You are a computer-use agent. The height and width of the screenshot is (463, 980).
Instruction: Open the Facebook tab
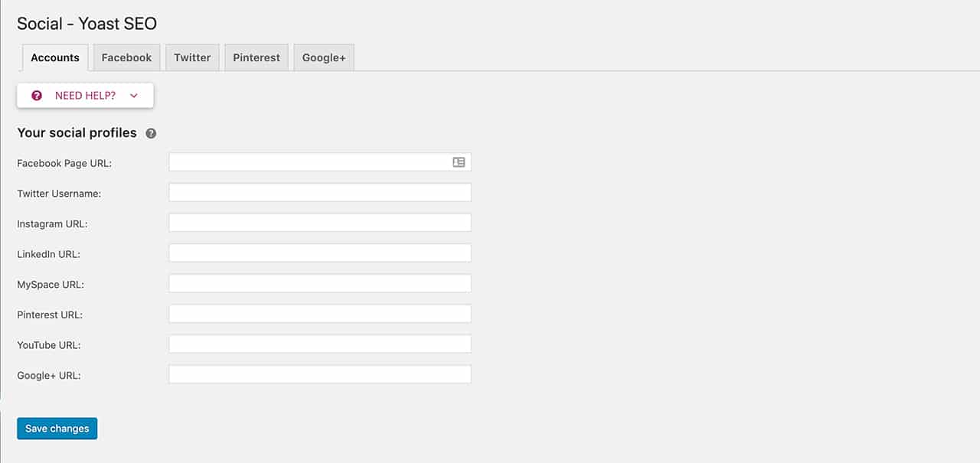pos(126,57)
